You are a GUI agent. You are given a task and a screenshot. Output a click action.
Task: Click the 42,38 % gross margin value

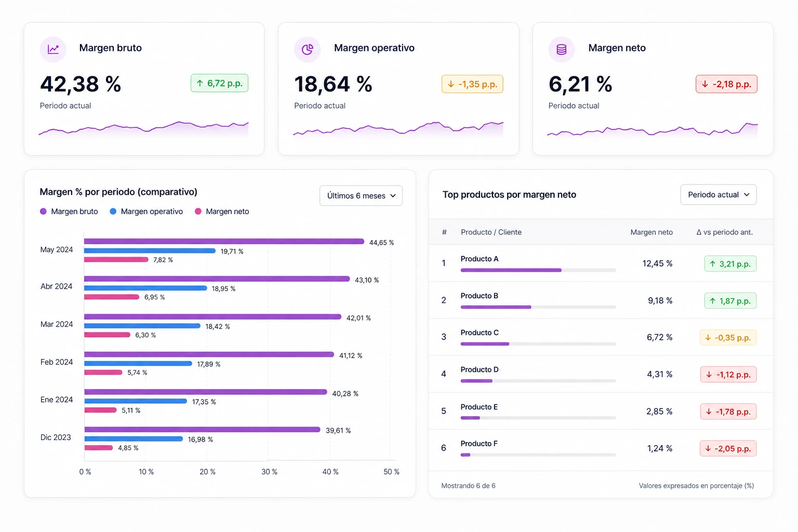[81, 84]
